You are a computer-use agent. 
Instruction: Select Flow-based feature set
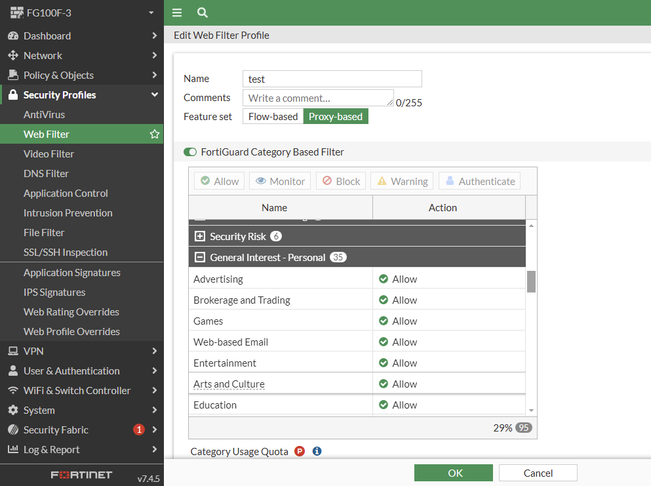(x=273, y=116)
